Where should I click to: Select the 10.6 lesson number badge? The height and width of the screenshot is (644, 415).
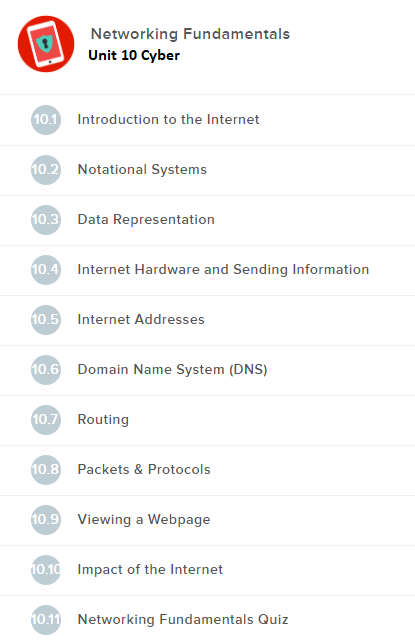[46, 370]
